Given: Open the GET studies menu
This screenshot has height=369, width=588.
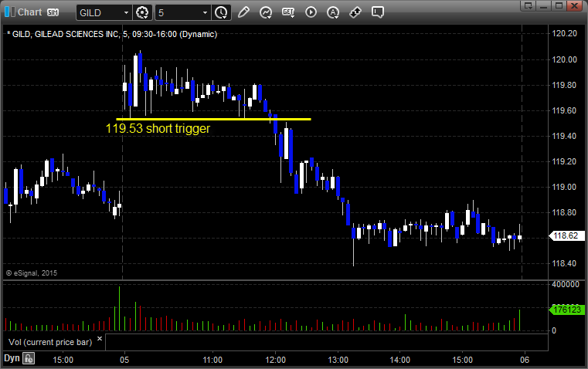Looking at the screenshot, I should [288, 12].
